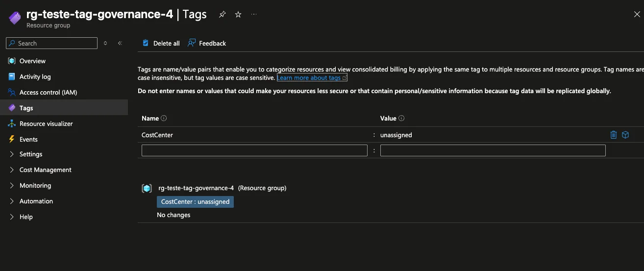Click the Value column header

pyautogui.click(x=388, y=118)
